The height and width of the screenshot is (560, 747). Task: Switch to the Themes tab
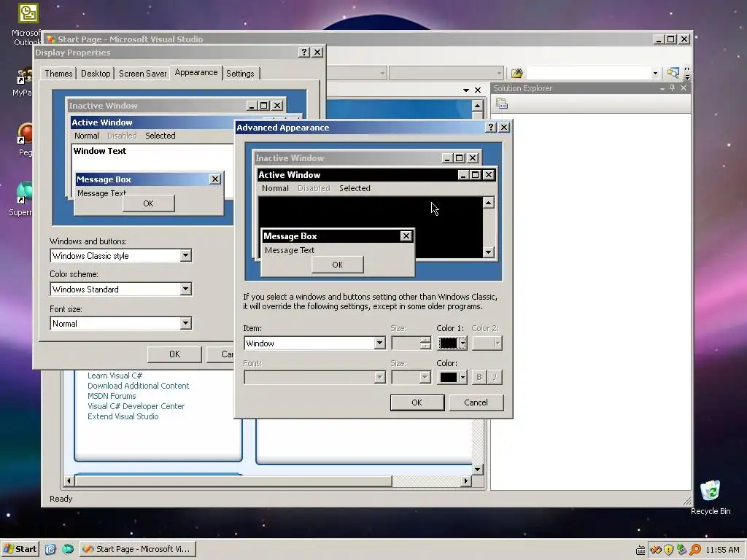point(58,74)
